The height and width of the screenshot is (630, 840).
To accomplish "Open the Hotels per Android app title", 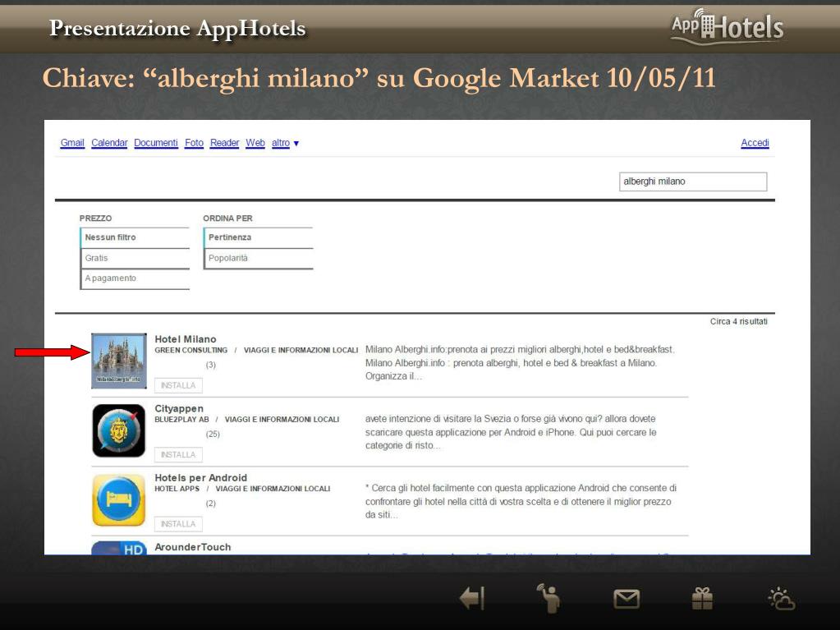I will (x=201, y=478).
